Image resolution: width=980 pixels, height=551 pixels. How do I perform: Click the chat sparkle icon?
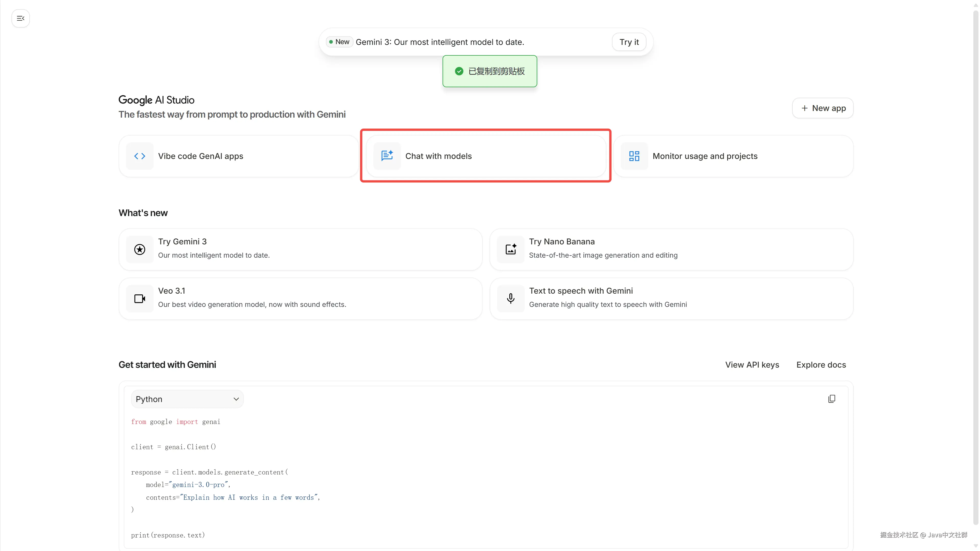coord(387,156)
